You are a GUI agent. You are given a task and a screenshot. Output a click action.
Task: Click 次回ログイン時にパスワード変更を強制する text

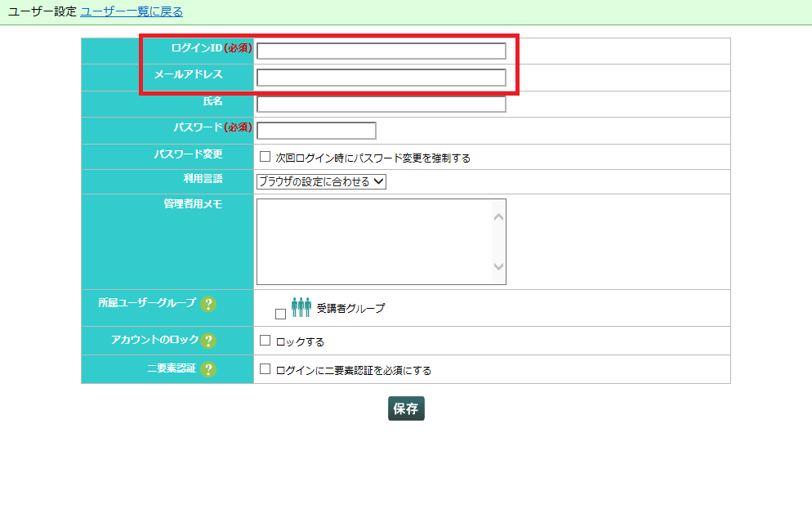(373, 158)
